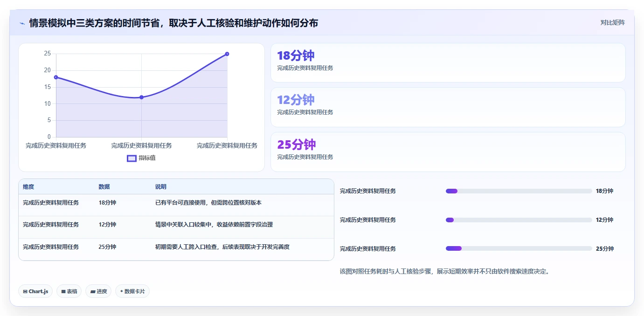Screen dimensions: 644x316
Task: Click the 25分钟 value right of progress bar
Action: (605, 249)
